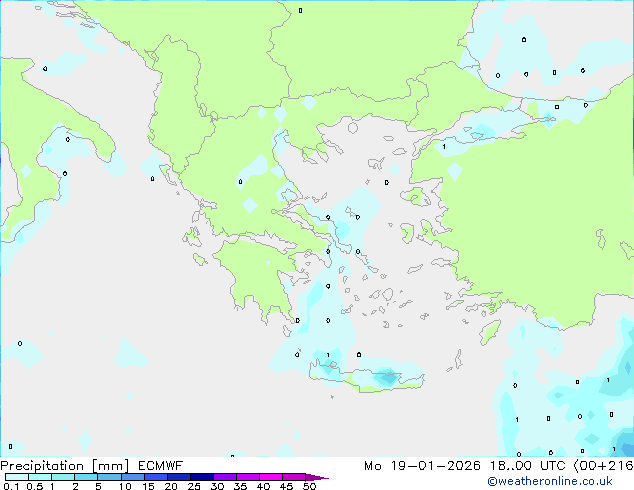Click the 40–45 mm magenta legend swatch
This screenshot has width=634, height=490.
(271, 477)
